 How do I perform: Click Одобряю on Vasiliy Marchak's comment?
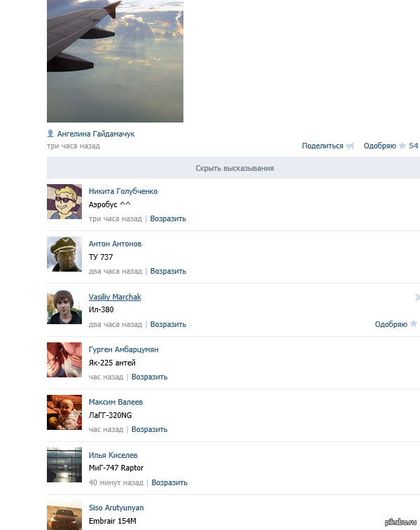pyautogui.click(x=391, y=324)
